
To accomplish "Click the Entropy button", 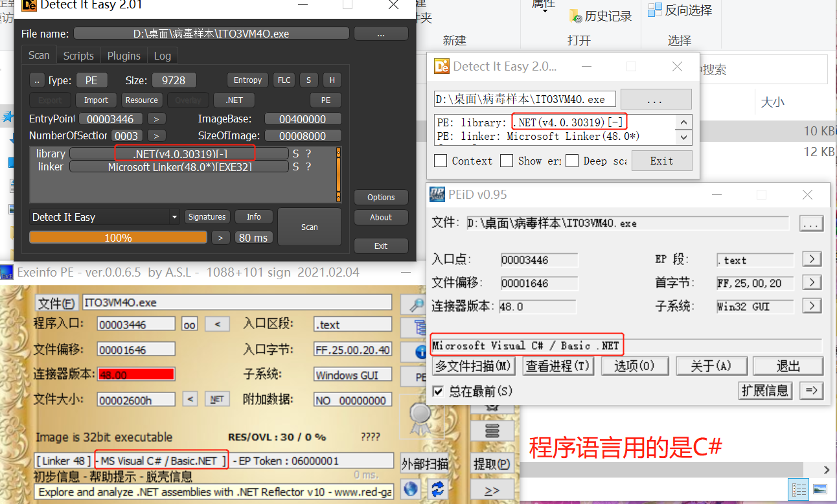I will [x=247, y=80].
